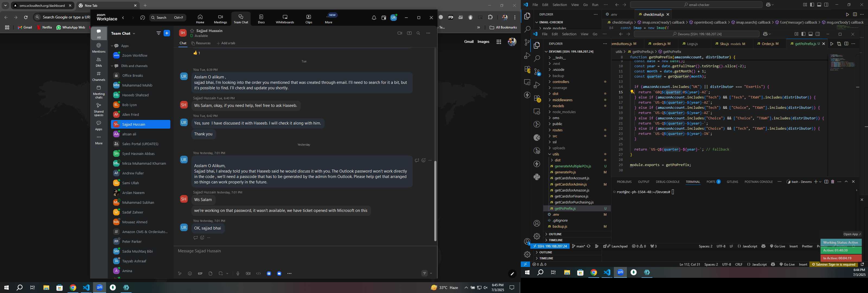This screenshot has height=293, width=868.
Task: Toggle primary side bar in the Devoms window
Action: click(803, 34)
